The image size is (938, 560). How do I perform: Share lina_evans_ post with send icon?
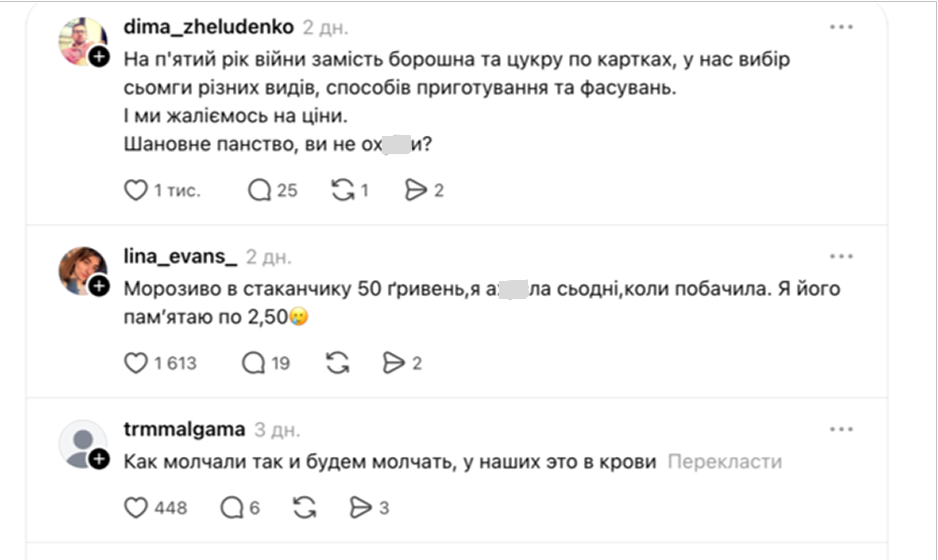pos(394,363)
